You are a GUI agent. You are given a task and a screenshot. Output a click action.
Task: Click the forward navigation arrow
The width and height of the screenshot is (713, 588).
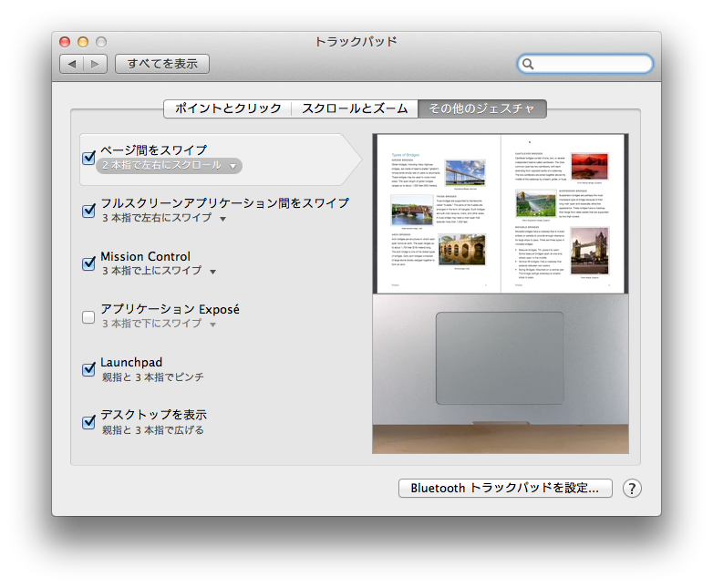pos(95,64)
